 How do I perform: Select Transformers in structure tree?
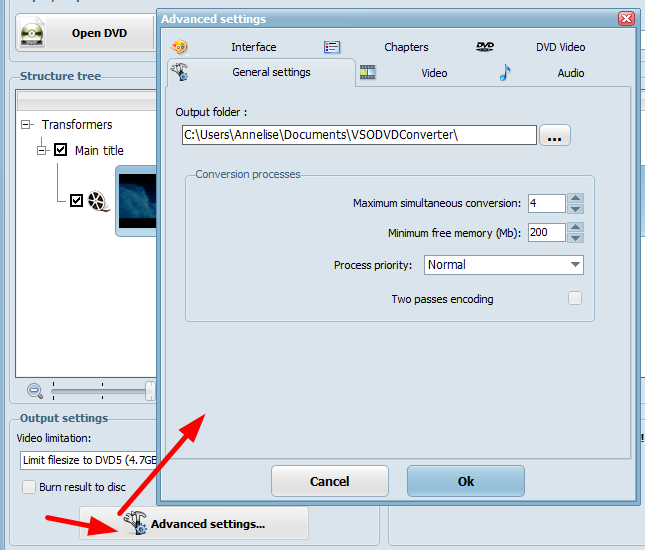(x=77, y=125)
